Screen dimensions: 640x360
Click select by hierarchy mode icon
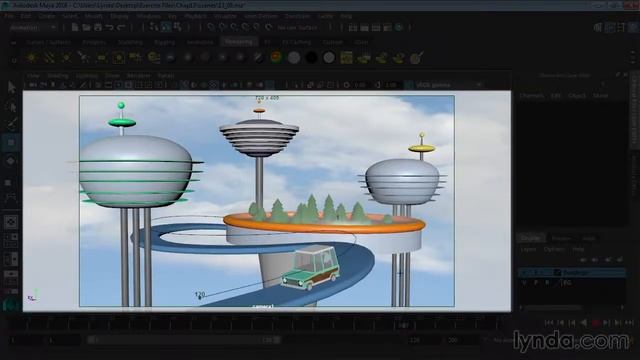pyautogui.click(x=153, y=27)
